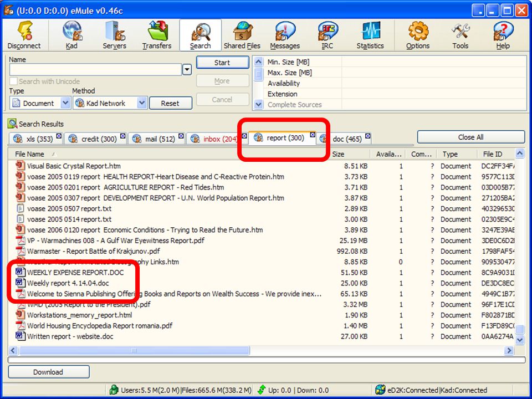The image size is (532, 399).
Task: Switch to the doc (465) search tab
Action: click(x=344, y=139)
